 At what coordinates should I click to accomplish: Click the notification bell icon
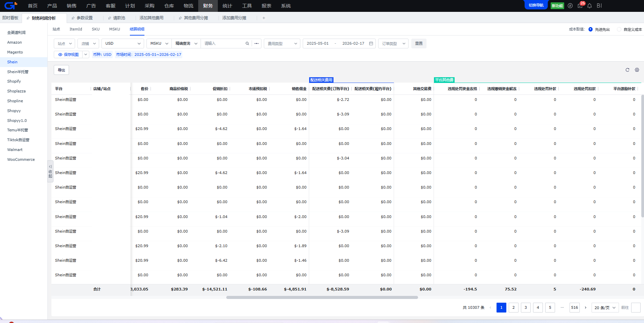(x=590, y=6)
